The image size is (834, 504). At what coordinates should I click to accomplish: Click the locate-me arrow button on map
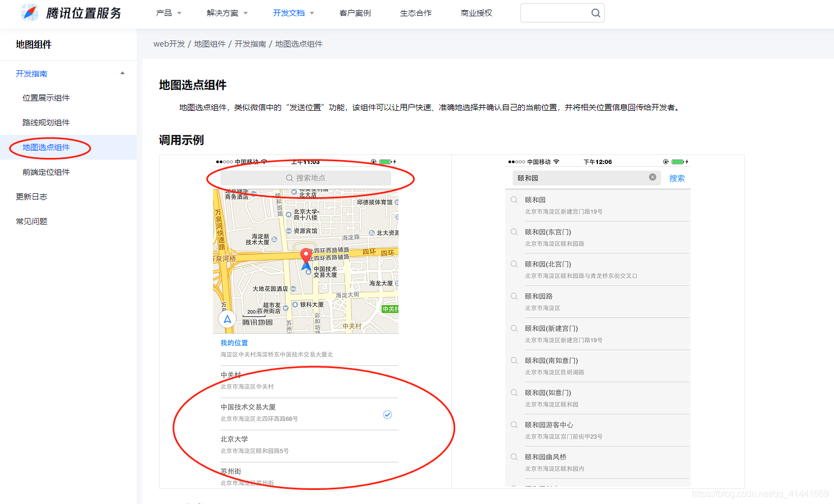(228, 319)
